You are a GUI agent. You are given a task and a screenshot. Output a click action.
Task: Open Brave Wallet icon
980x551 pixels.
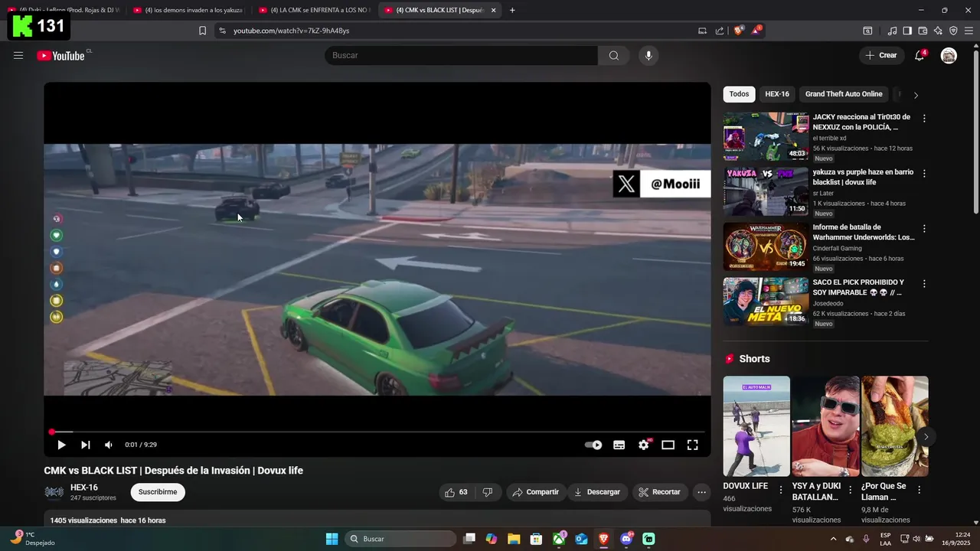[923, 31]
